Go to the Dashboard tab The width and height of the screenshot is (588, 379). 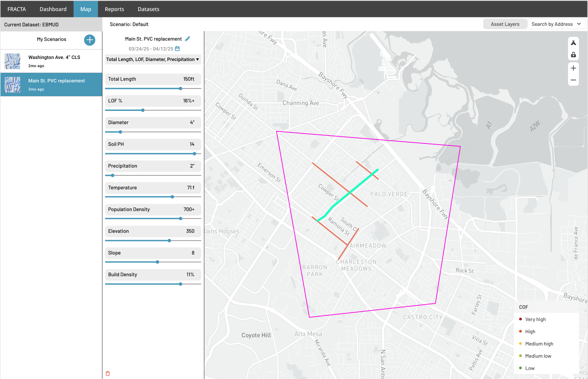[53, 9]
